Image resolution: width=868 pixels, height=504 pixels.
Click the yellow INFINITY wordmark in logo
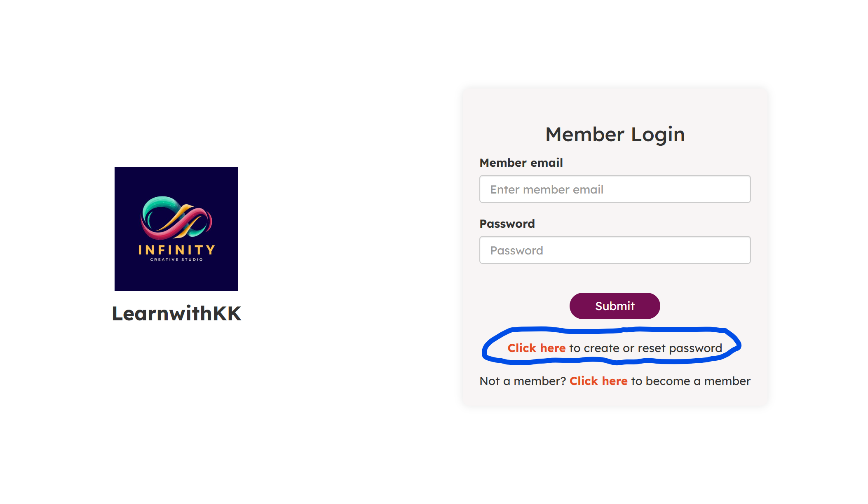(176, 250)
